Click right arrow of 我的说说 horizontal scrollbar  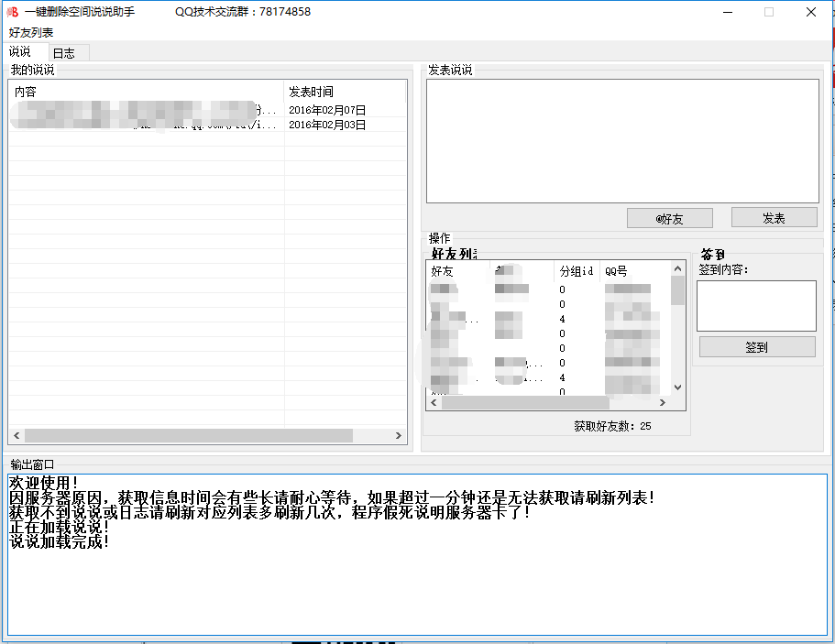(399, 435)
